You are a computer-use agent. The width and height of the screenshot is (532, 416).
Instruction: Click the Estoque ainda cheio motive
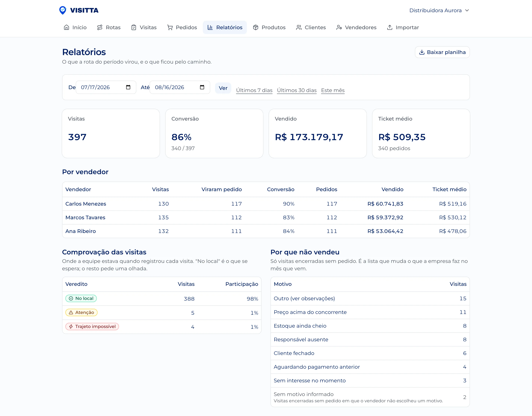coord(300,326)
